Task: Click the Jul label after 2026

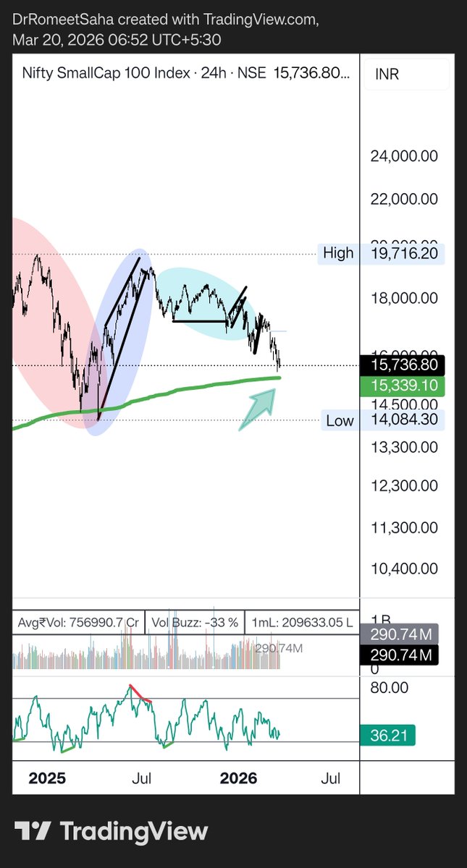Action: click(x=330, y=778)
